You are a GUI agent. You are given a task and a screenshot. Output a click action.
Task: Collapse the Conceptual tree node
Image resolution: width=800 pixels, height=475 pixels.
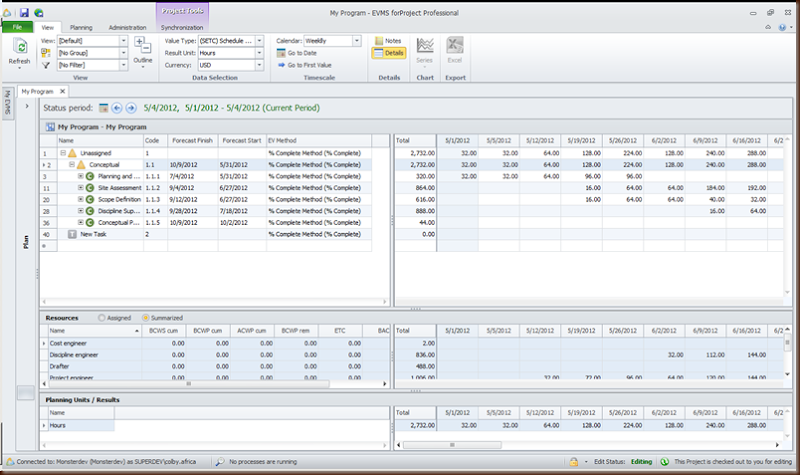click(71, 164)
